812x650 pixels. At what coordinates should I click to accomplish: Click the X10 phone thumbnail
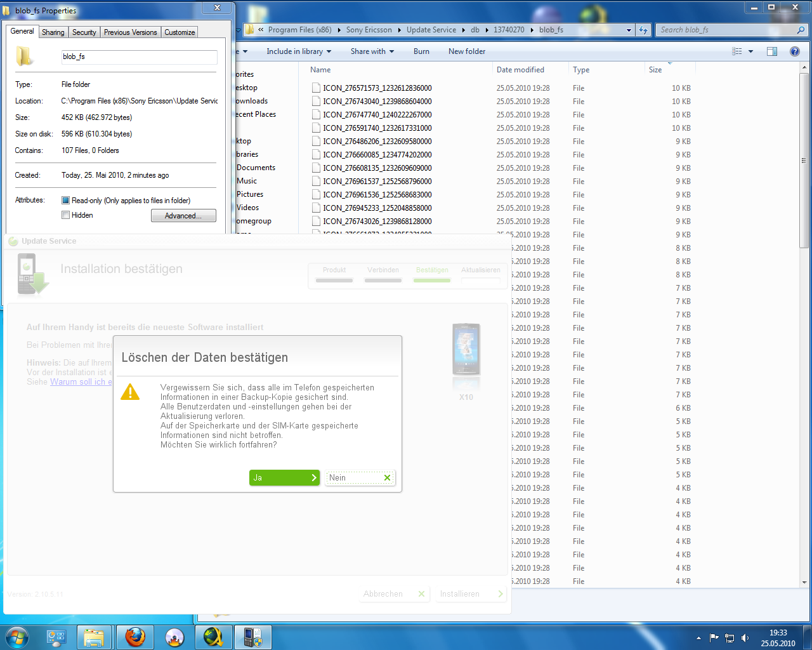click(466, 350)
